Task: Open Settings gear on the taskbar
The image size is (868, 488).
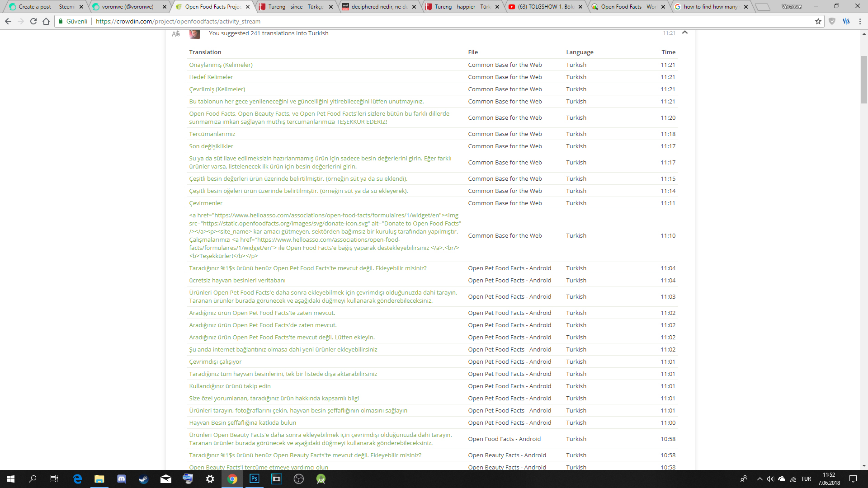Action: click(210, 479)
